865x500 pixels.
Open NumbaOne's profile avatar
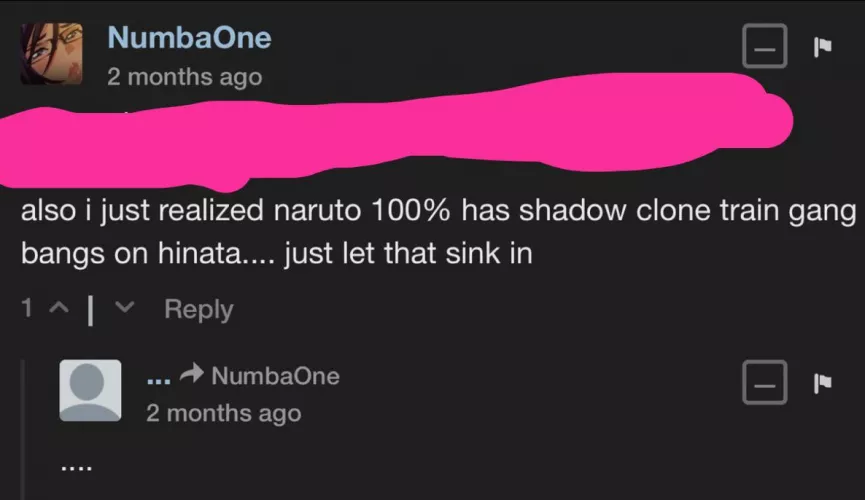point(50,53)
